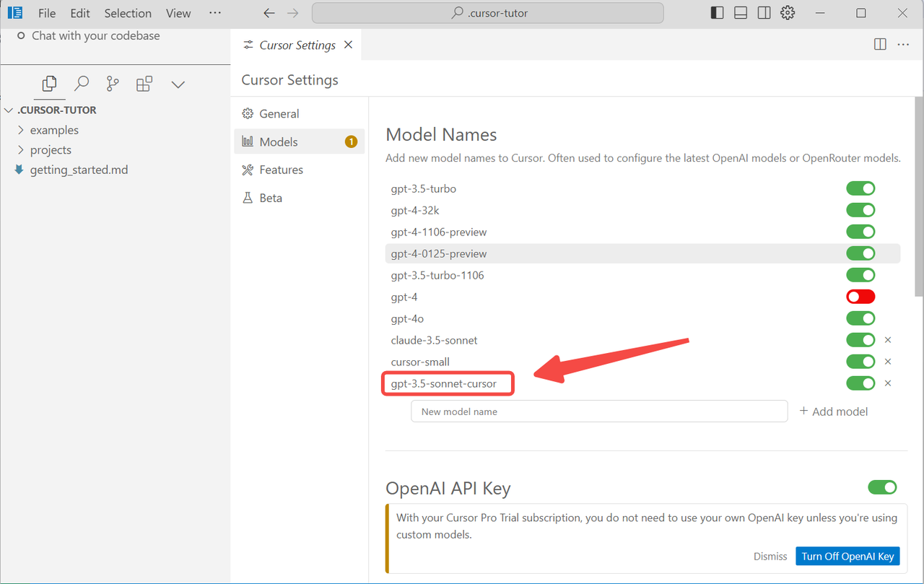Viewport: 924px width, 584px height.
Task: Click 'Chat with your codebase' item
Action: (x=96, y=35)
